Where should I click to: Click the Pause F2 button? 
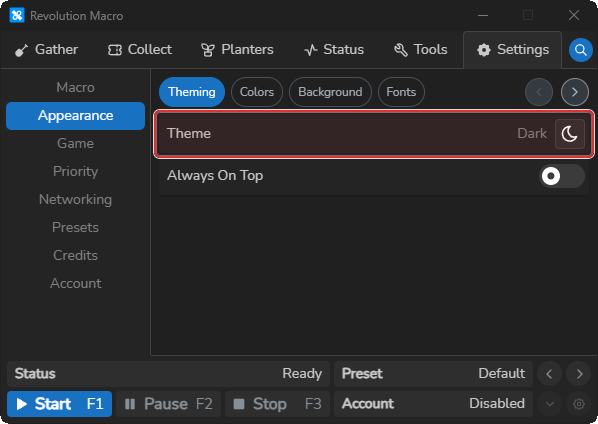coord(169,404)
